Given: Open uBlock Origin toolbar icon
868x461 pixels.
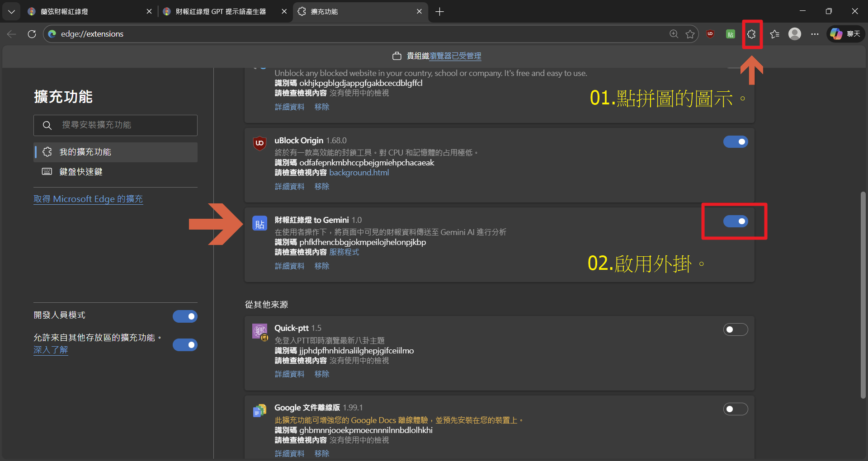Looking at the screenshot, I should pos(710,34).
